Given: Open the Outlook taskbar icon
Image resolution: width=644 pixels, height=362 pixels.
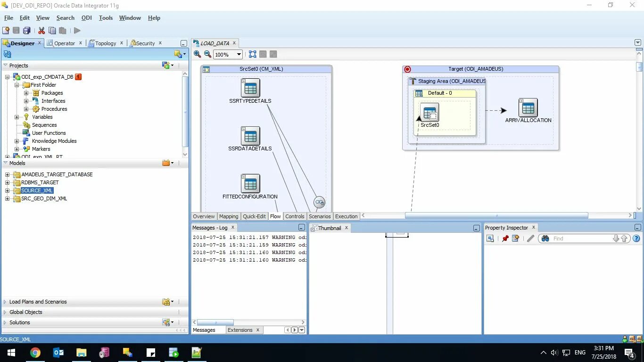Looking at the screenshot, I should coord(58,352).
